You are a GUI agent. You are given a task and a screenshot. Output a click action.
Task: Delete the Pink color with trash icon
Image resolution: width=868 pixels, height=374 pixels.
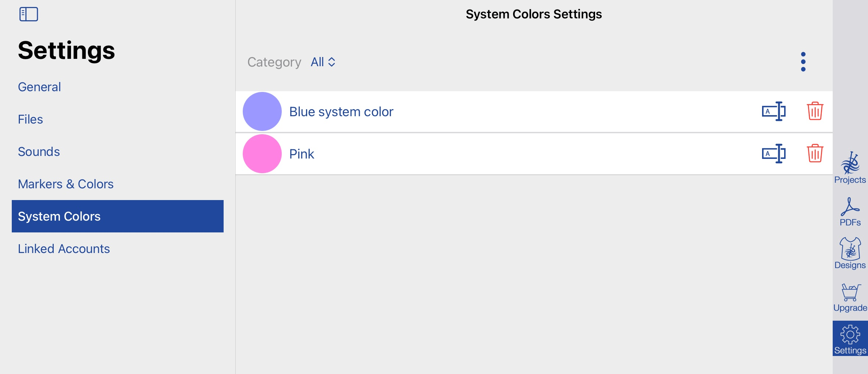coord(815,153)
